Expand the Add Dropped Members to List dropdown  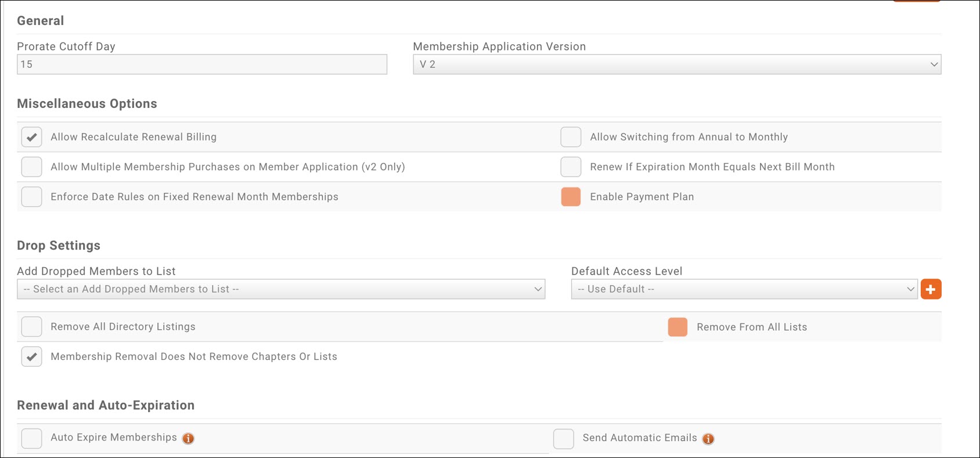(281, 289)
